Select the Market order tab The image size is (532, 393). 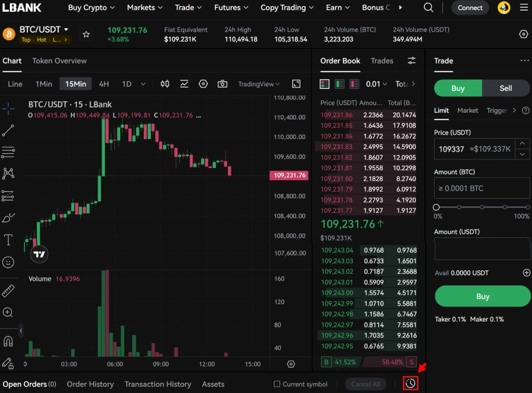click(x=468, y=110)
